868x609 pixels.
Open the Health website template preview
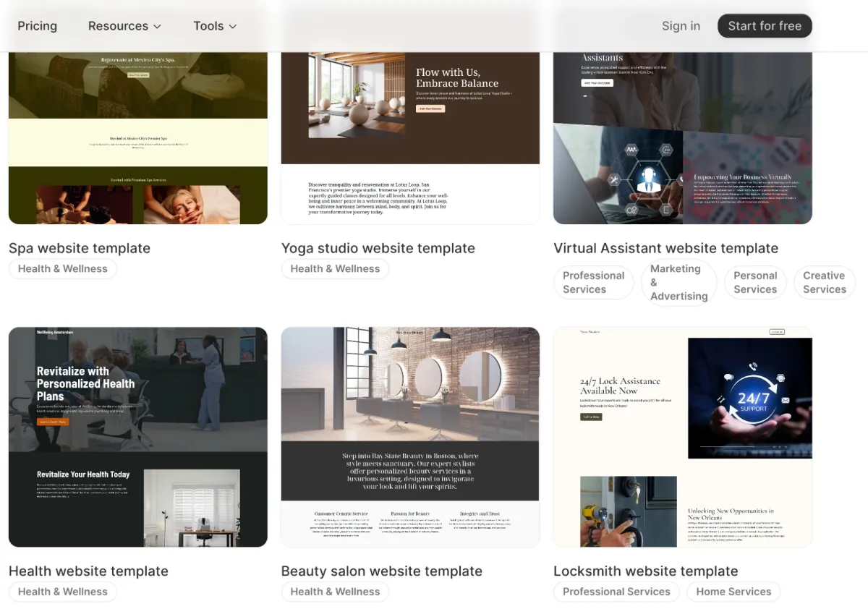point(138,437)
